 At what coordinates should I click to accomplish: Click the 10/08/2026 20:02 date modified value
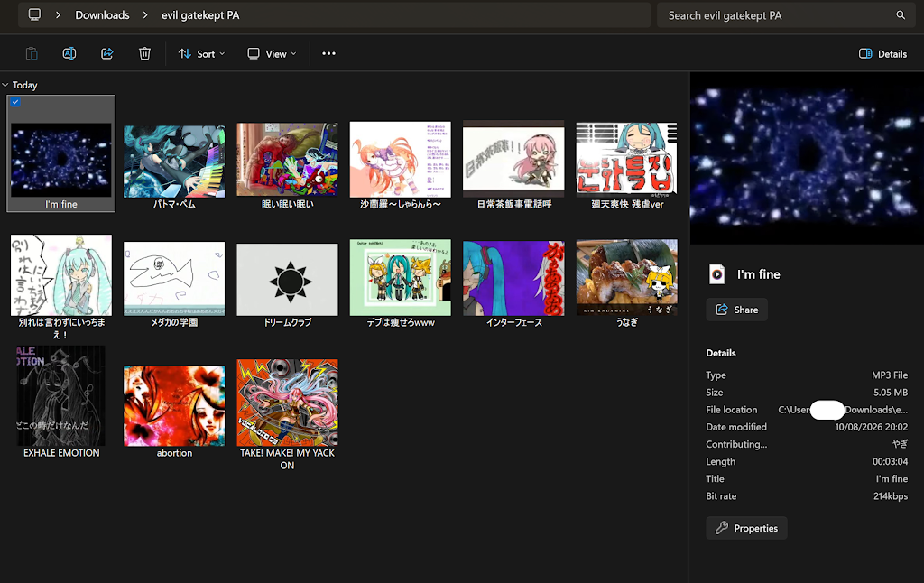pyautogui.click(x=871, y=427)
